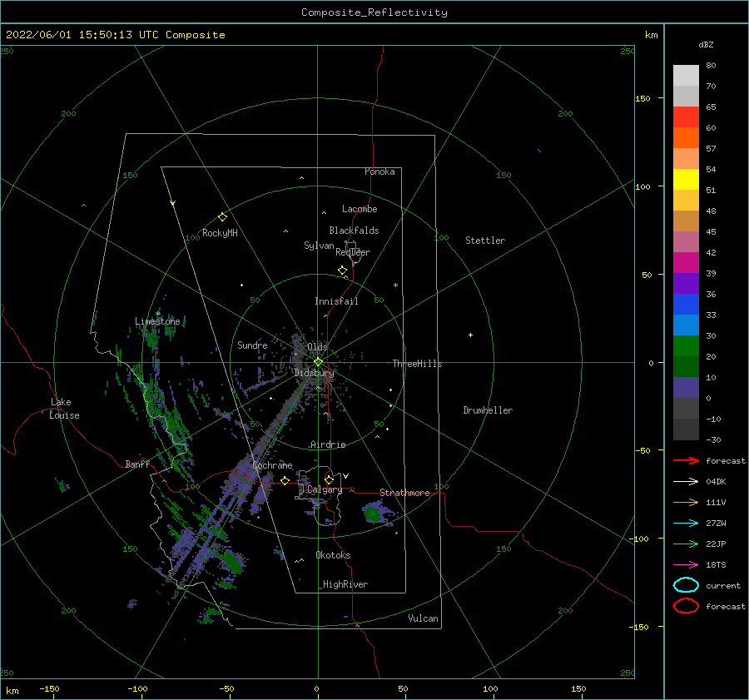
Task: Click the Sundre city label
Action: [253, 345]
